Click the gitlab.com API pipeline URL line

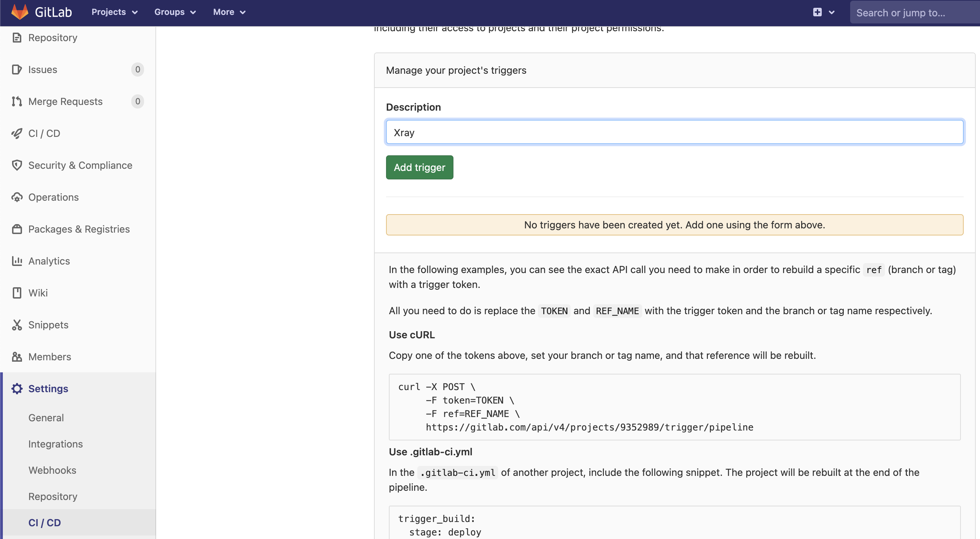589,427
